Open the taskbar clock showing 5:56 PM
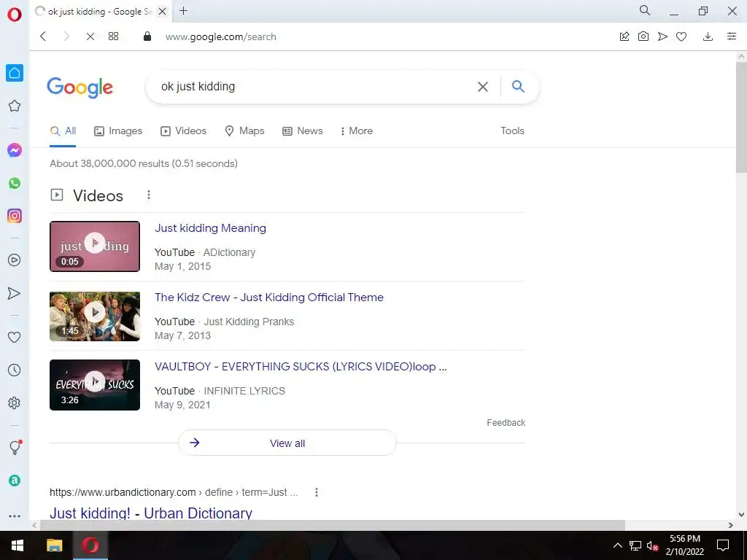This screenshot has width=747, height=560. coord(684,545)
